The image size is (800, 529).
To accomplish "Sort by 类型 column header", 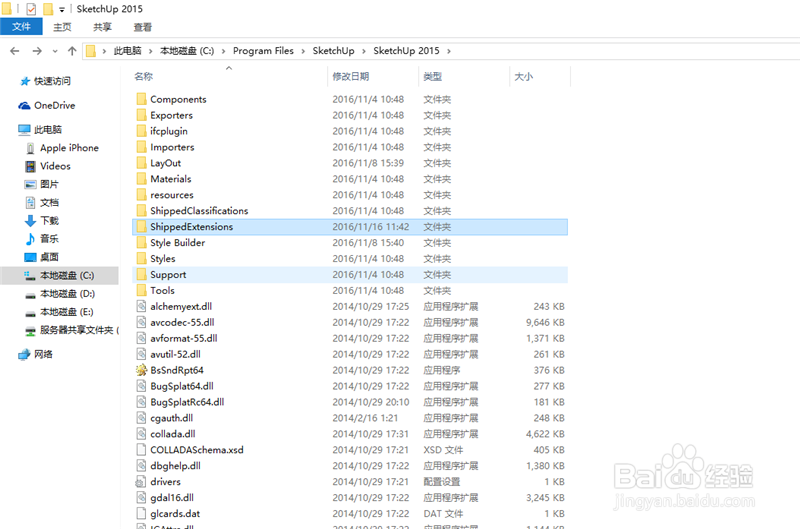I will pos(433,77).
